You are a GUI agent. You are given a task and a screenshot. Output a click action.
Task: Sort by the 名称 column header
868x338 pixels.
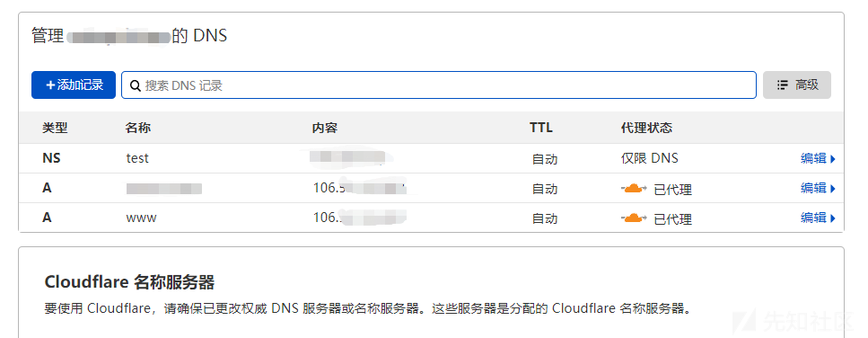(x=138, y=128)
